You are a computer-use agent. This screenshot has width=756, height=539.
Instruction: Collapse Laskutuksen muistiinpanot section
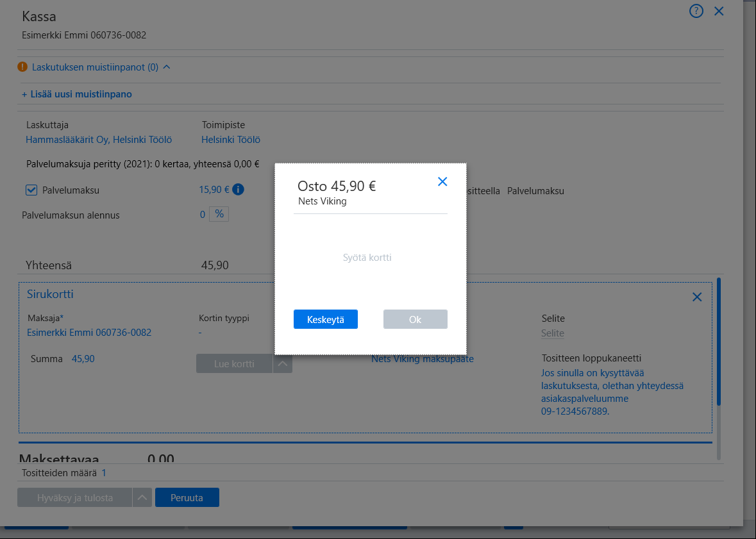167,67
